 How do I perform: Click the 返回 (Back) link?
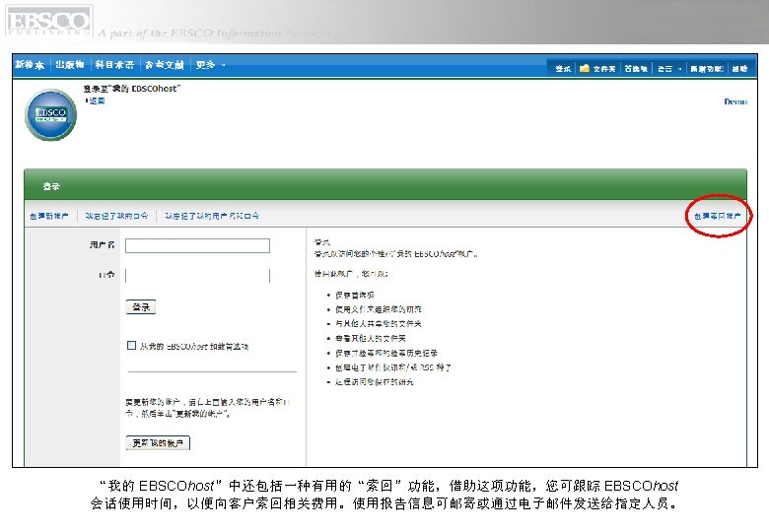point(97,100)
